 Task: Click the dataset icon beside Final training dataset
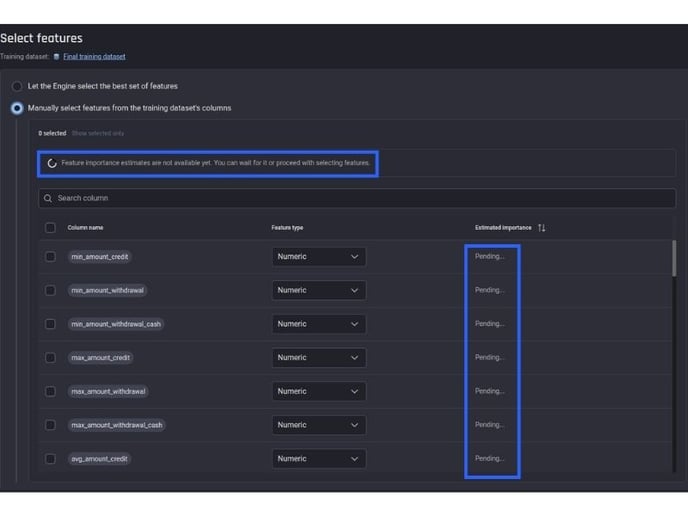[x=56, y=57]
